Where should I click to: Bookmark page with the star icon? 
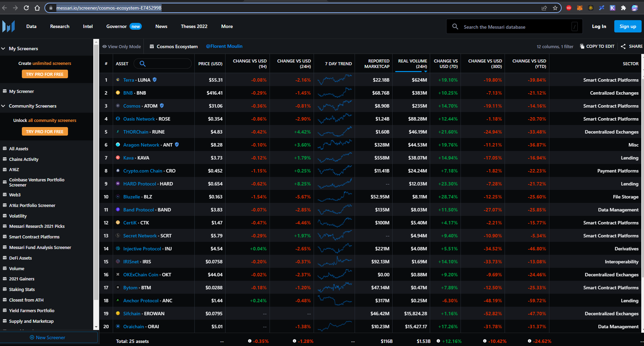[555, 8]
